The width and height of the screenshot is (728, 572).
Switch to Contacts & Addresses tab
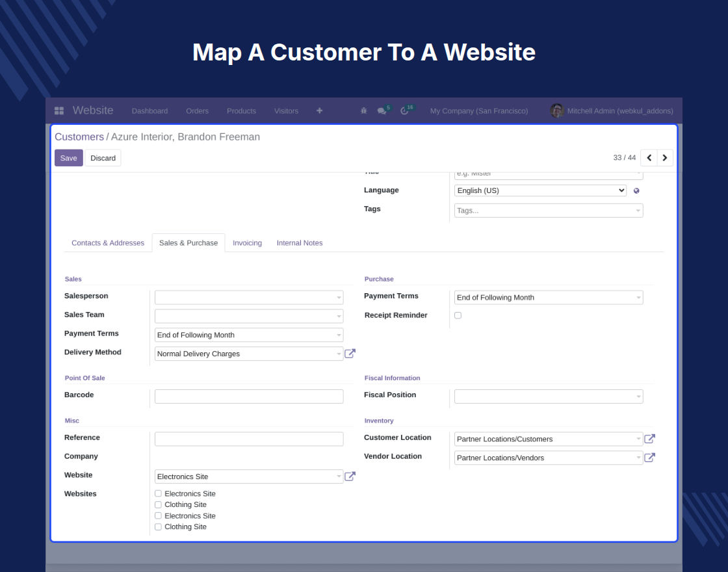pyautogui.click(x=108, y=243)
